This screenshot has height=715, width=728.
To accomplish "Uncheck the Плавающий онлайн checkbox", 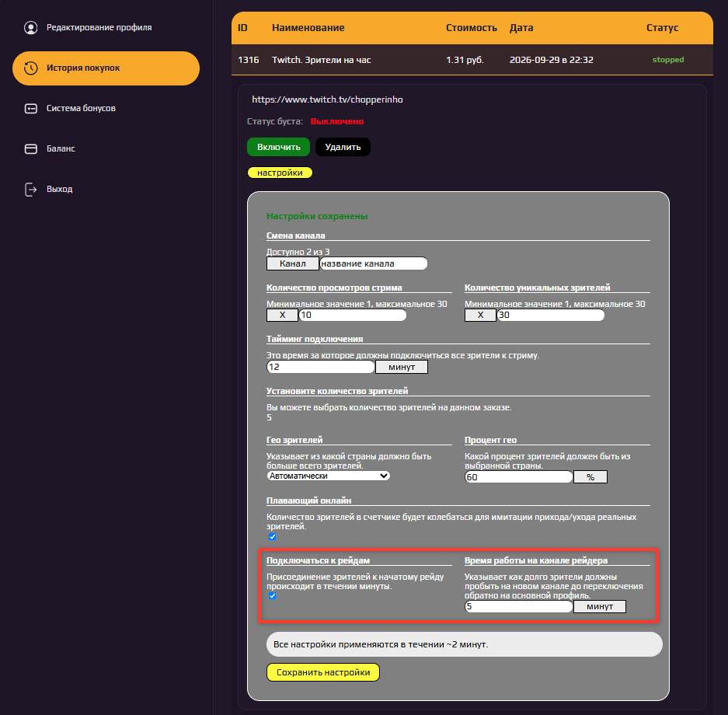I will (273, 537).
